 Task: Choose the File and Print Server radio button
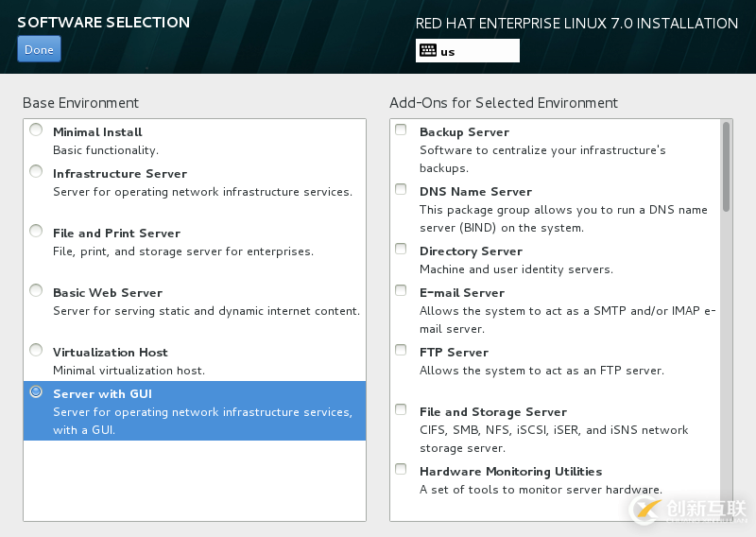(36, 231)
